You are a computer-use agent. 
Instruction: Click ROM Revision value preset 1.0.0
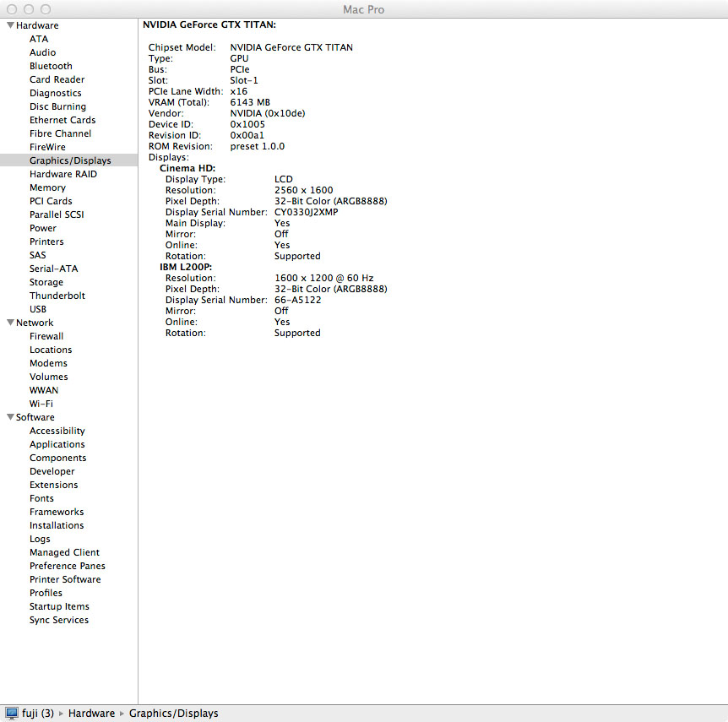click(258, 146)
